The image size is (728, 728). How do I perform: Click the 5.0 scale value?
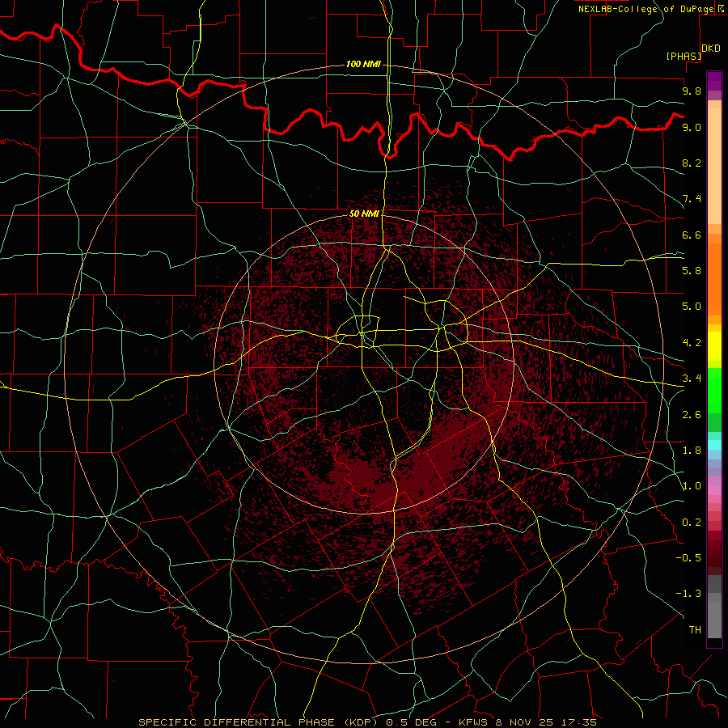[692, 307]
